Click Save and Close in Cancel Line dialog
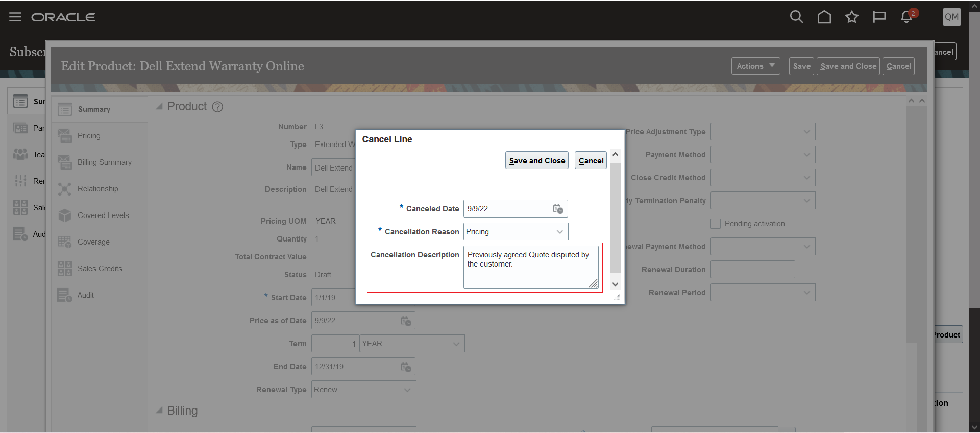The width and height of the screenshot is (980, 433). [x=537, y=160]
